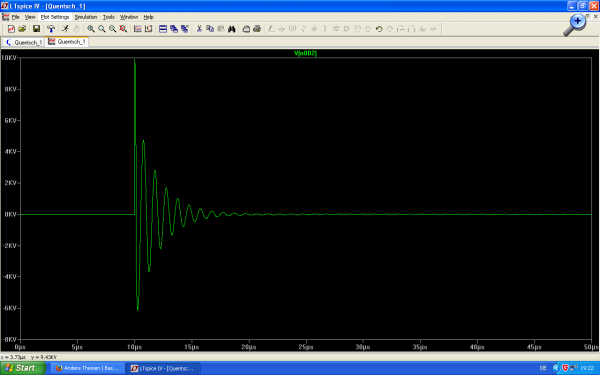Select the waveform Quentsch_1 plot tab
Image resolution: width=600 pixels, height=375 pixels.
[x=67, y=42]
